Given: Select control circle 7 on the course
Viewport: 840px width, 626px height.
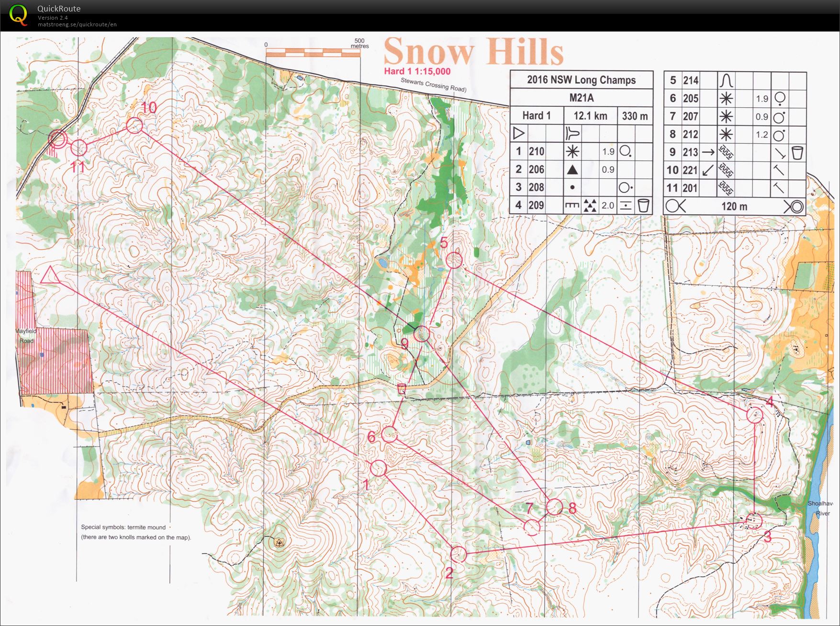Looking at the screenshot, I should (532, 527).
